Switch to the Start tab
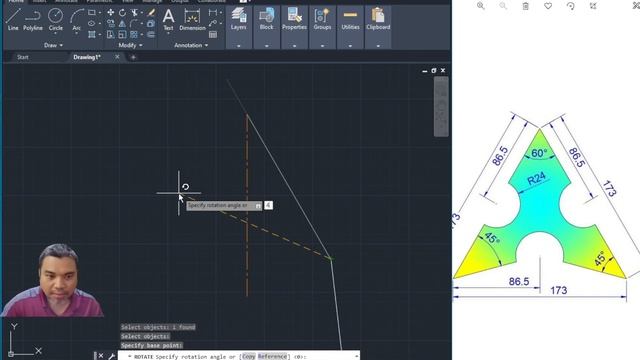640x360 pixels. pos(23,57)
